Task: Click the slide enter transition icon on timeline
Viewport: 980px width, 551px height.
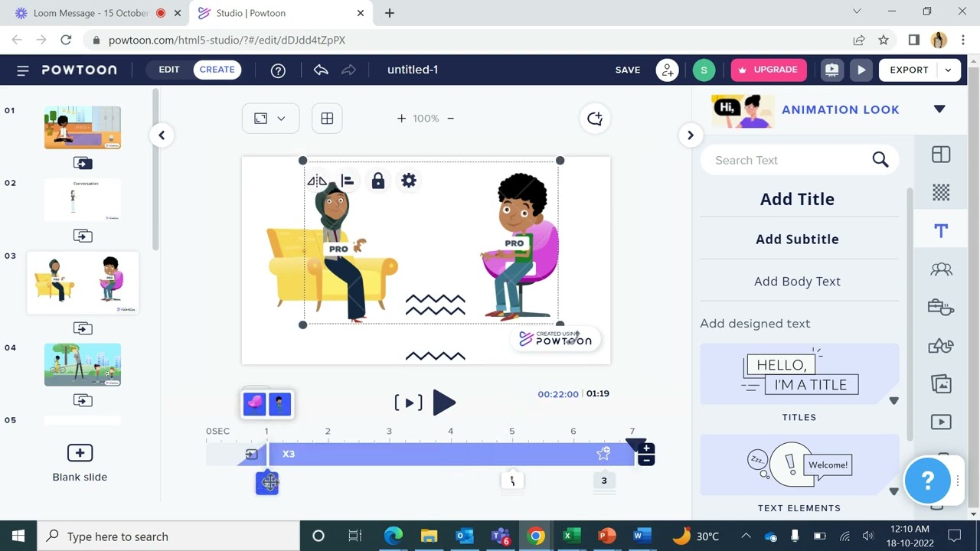Action: point(251,455)
